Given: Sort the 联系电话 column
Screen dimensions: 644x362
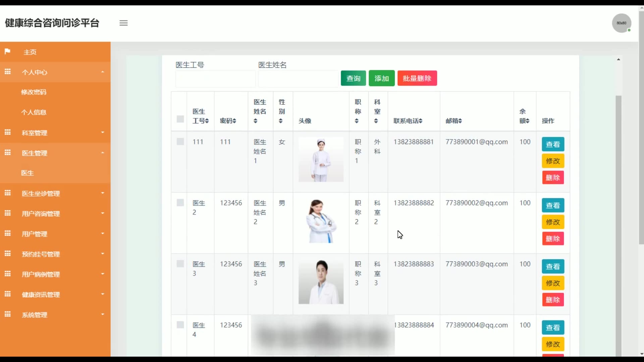Looking at the screenshot, I should (420, 121).
